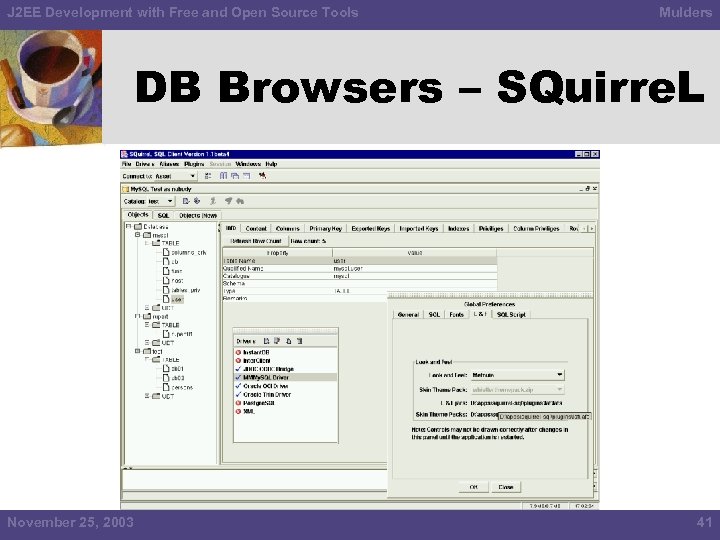Click the tile windows icon in main toolbar
The image size is (720, 540).
coord(224,176)
